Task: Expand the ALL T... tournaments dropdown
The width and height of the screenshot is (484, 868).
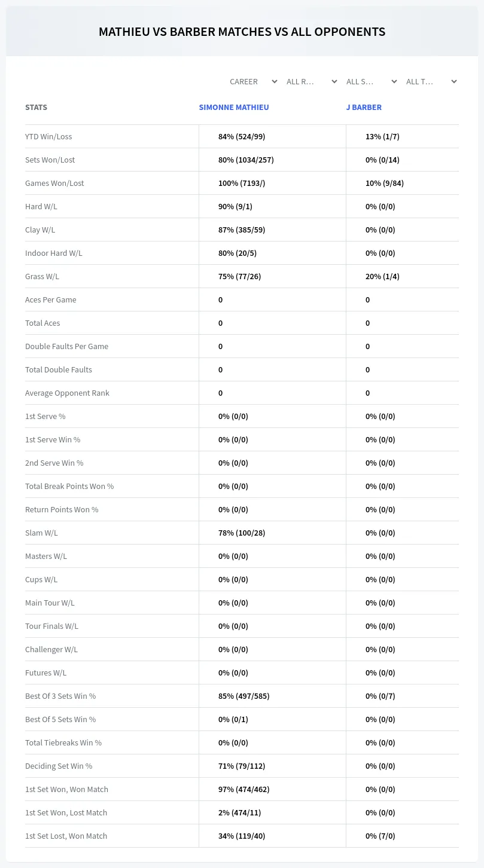Action: point(431,81)
